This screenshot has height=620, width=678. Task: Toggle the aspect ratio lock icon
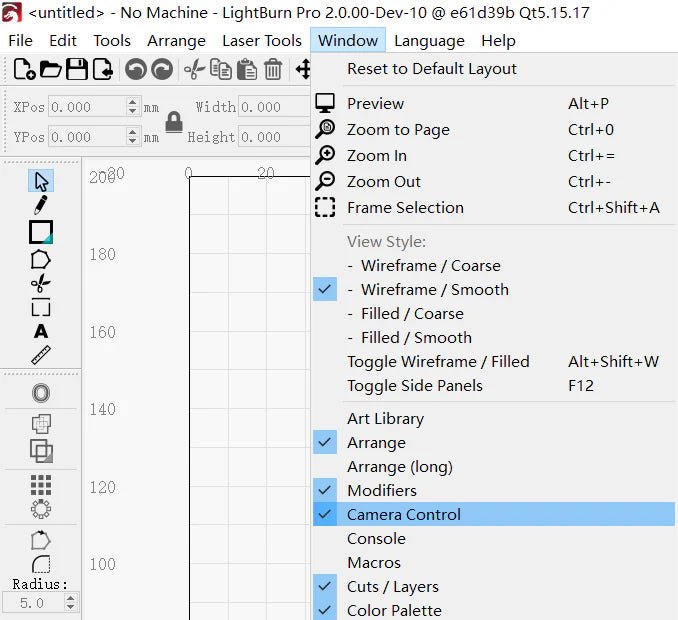(174, 122)
